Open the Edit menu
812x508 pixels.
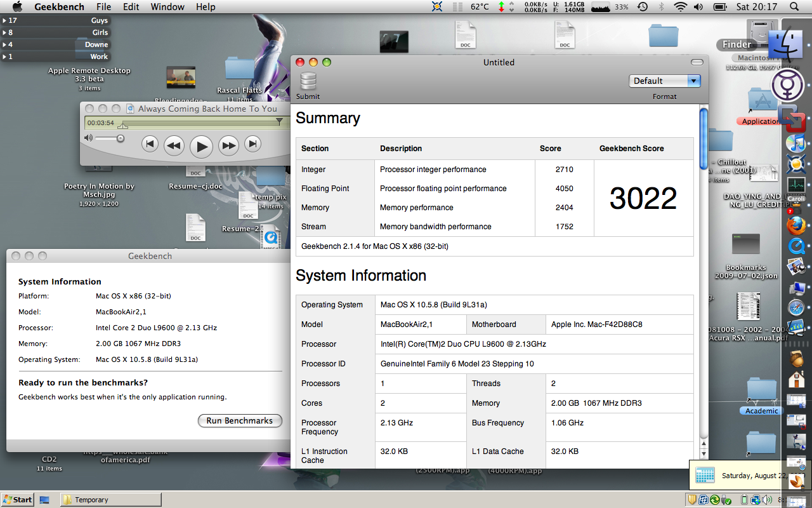pyautogui.click(x=131, y=6)
